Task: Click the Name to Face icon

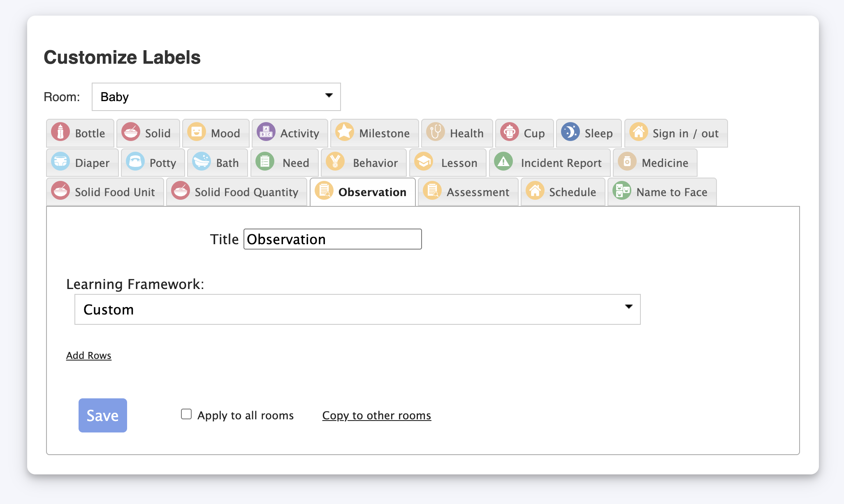Action: 621,191
